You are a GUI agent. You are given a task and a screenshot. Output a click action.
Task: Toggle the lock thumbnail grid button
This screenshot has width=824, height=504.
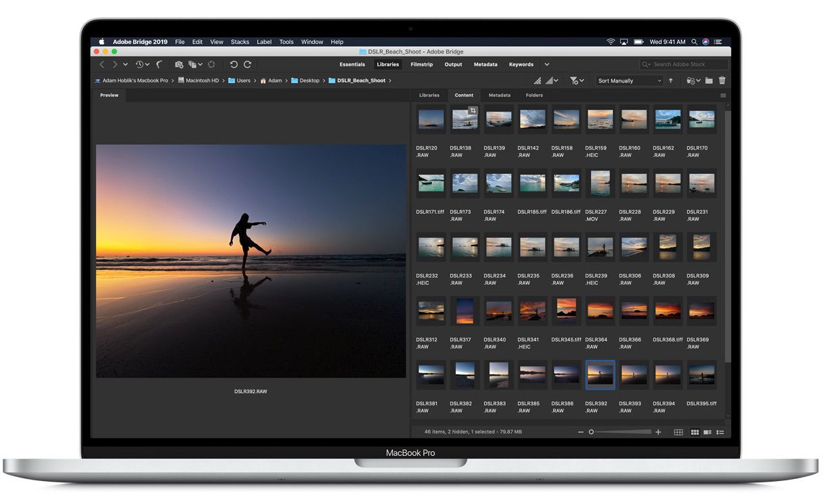click(678, 432)
